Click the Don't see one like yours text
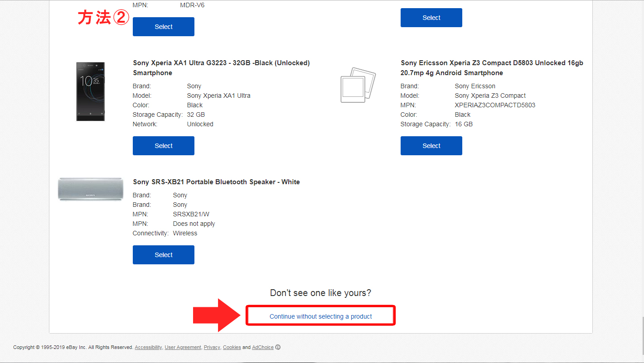 (x=320, y=293)
